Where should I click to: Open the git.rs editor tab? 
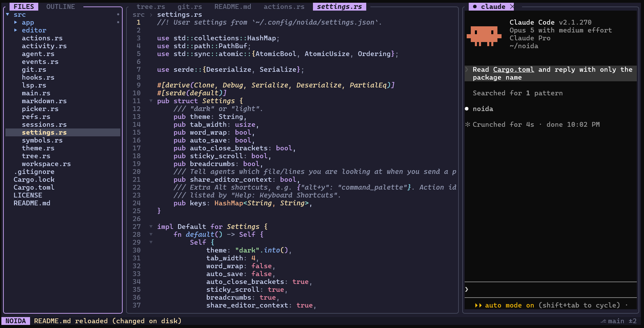(x=190, y=6)
